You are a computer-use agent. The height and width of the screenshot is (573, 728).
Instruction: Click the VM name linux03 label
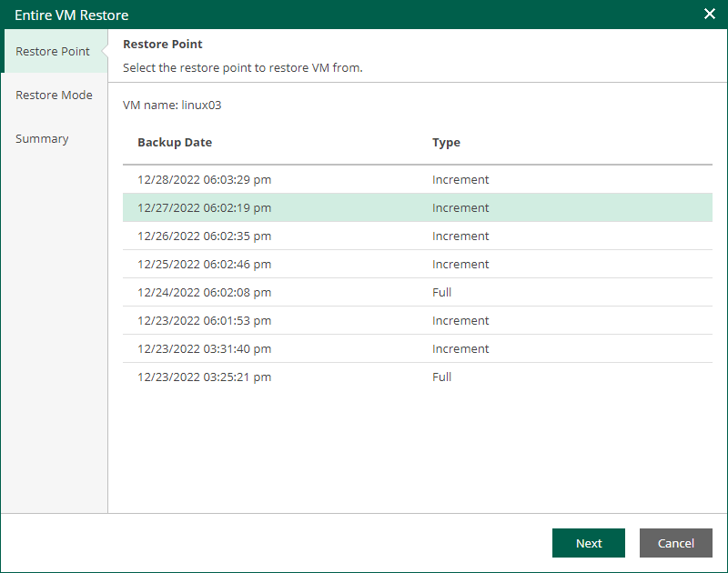point(172,106)
